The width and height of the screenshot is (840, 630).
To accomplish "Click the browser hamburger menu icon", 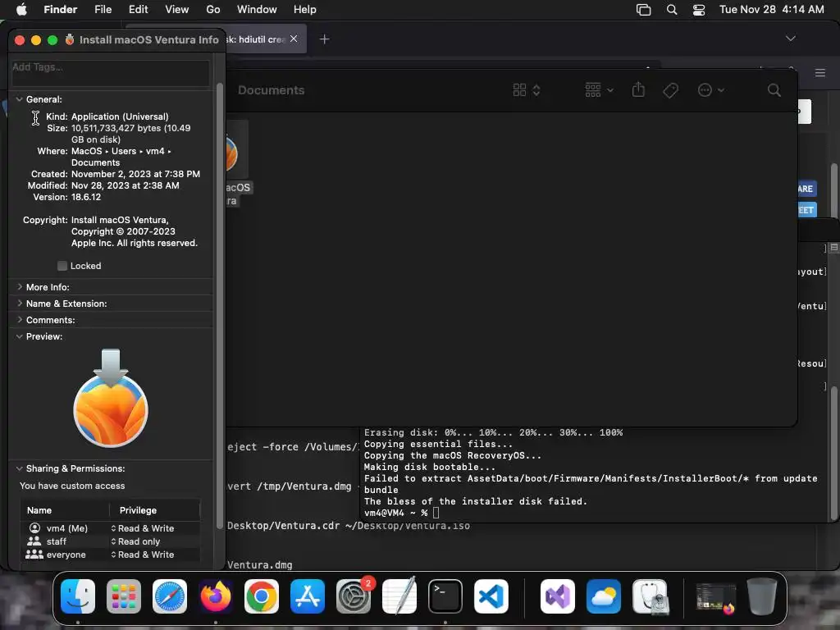I will tap(819, 72).
